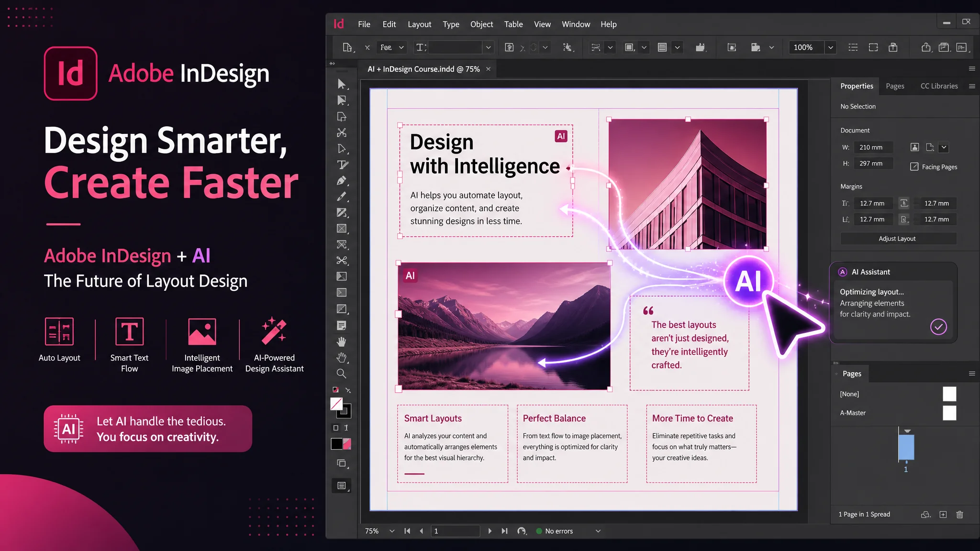
Task: Click the list lines icon right of the zoom field
Action: 853,47
